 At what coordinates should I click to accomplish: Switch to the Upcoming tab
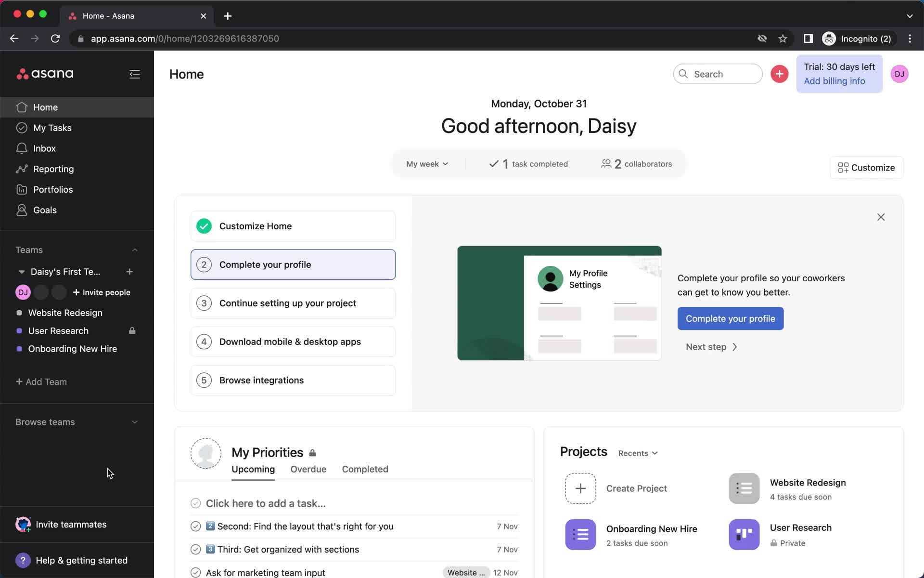(x=253, y=469)
